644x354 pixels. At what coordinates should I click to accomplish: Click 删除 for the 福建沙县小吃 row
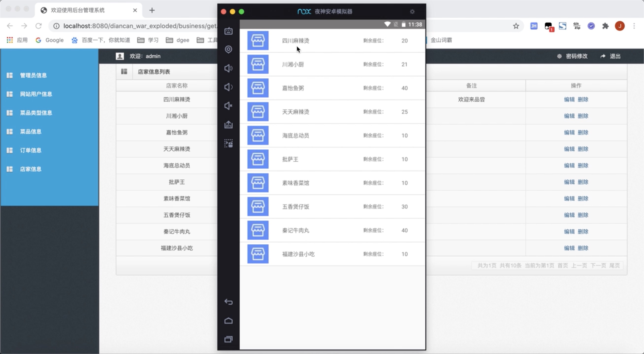click(583, 248)
